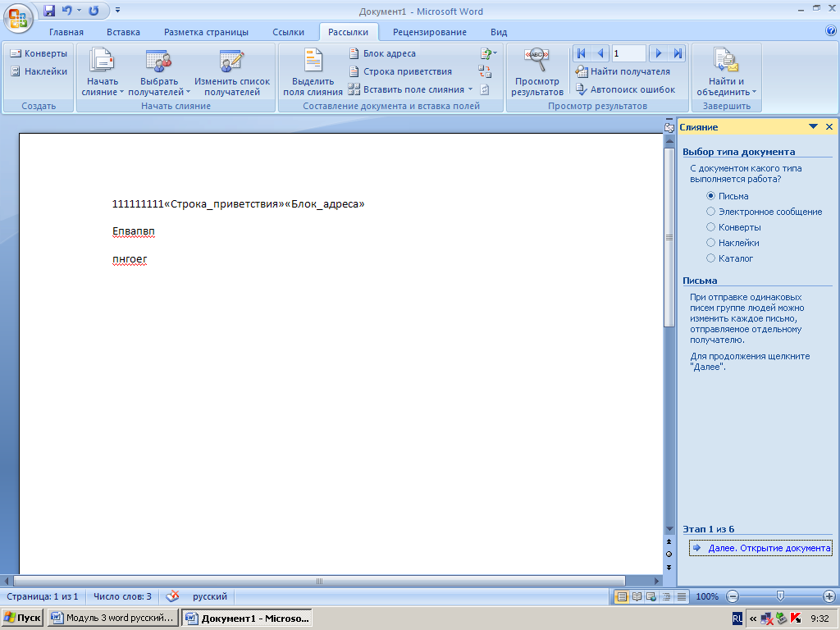This screenshot has width=840, height=630.
Task: Open Word help question mark icon
Action: (831, 30)
